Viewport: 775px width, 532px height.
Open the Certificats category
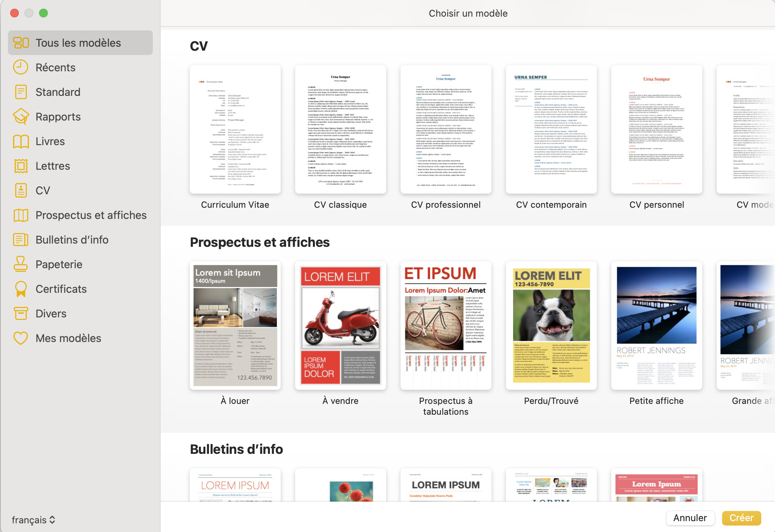tap(80, 289)
